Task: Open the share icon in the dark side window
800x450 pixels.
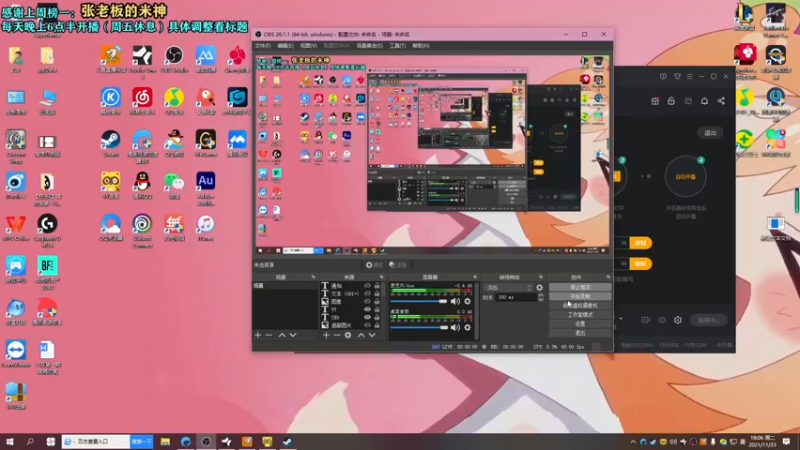Action: pos(721,101)
